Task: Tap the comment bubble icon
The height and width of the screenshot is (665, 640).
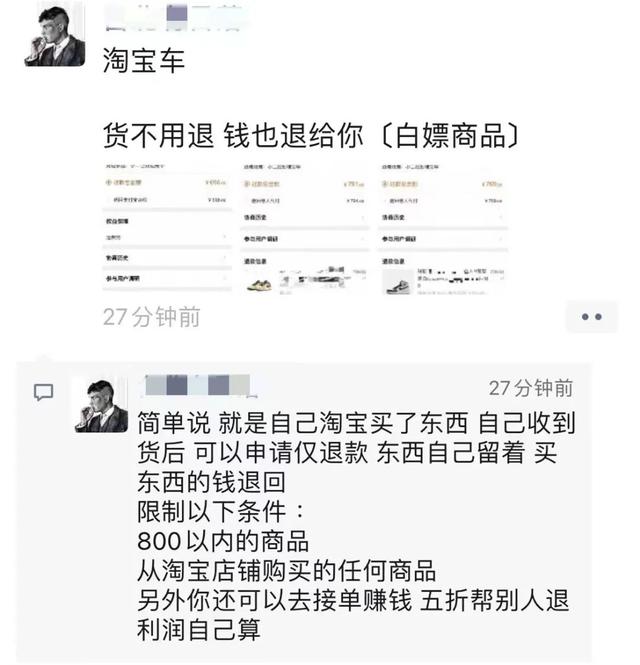Action: 43,392
